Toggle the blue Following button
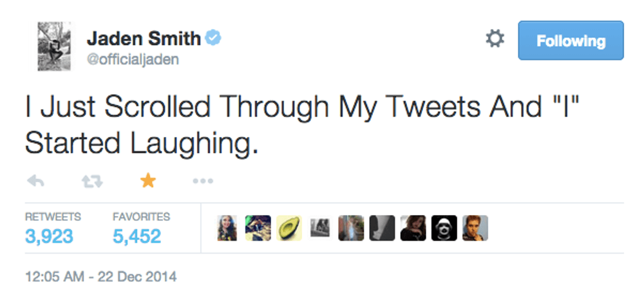 point(571,41)
